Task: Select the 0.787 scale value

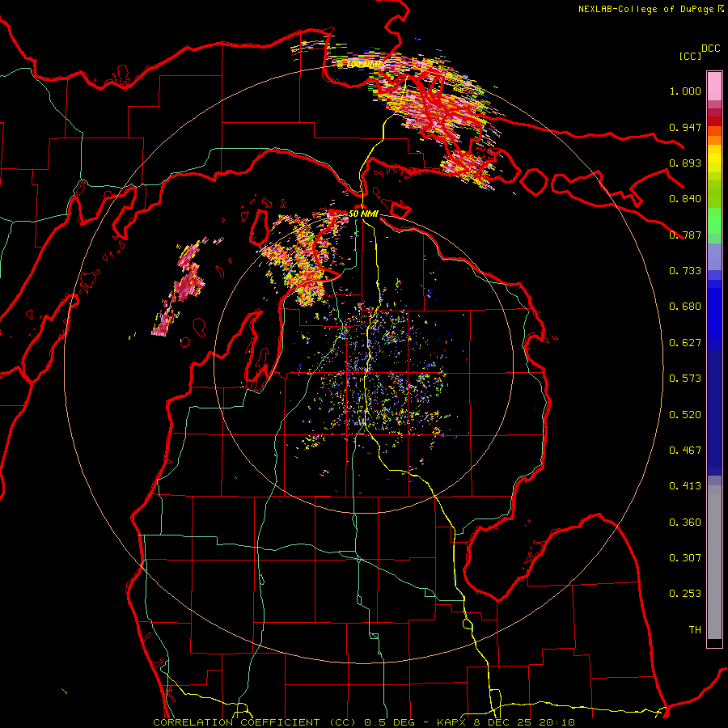Action: pos(685,235)
